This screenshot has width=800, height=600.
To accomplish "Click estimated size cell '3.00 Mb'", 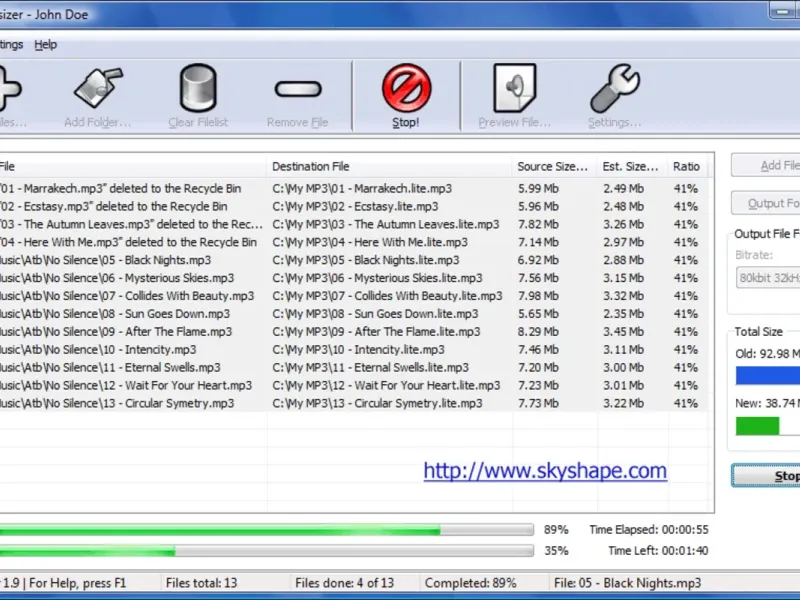I will pyautogui.click(x=623, y=367).
